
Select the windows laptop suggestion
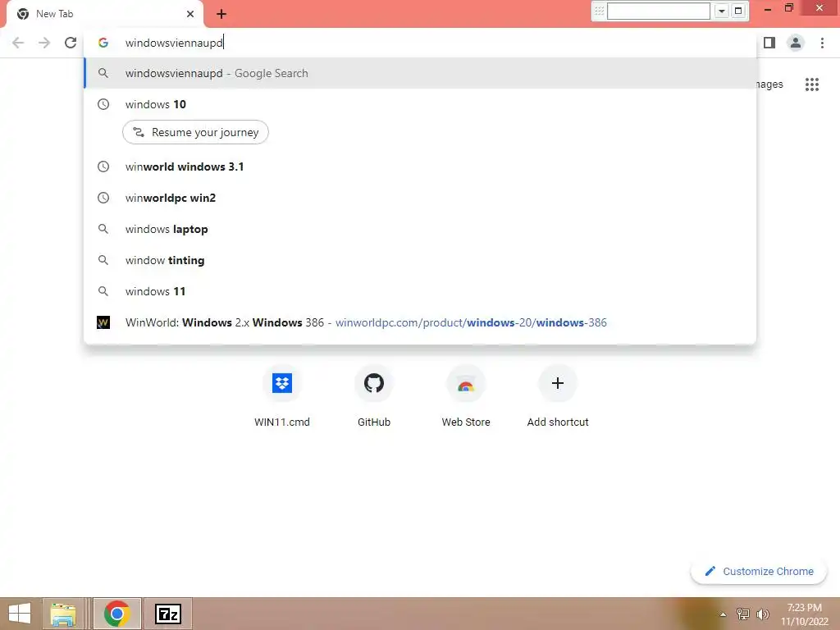(421, 229)
